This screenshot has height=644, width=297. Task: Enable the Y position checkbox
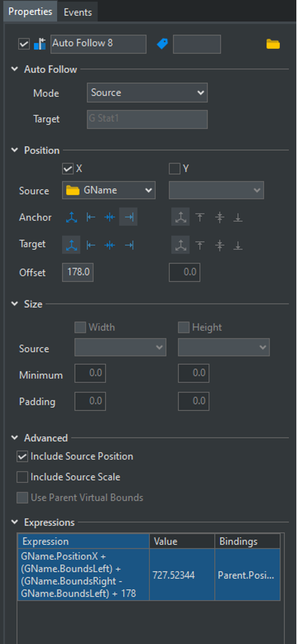click(175, 169)
